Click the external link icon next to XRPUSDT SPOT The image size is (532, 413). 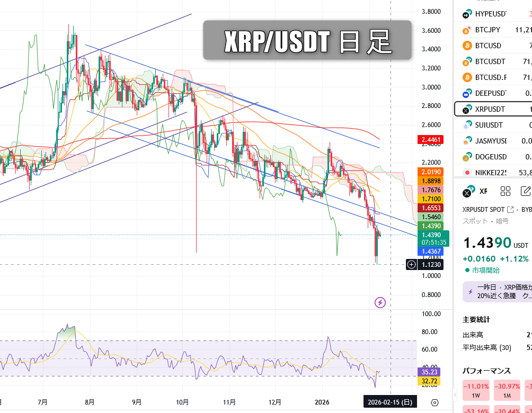click(x=511, y=210)
